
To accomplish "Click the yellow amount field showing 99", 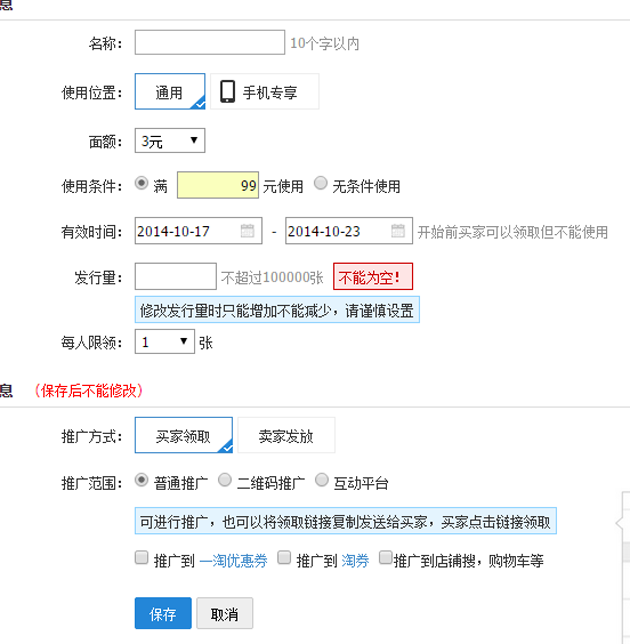I will (x=218, y=185).
